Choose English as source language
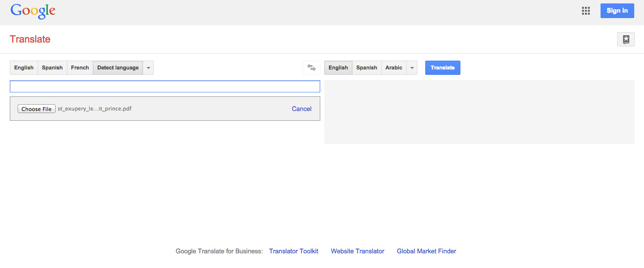Image resolution: width=644 pixels, height=268 pixels. (24, 68)
